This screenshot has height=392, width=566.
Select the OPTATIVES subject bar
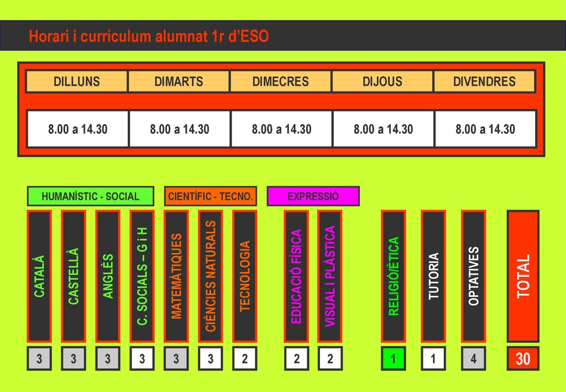(x=474, y=276)
